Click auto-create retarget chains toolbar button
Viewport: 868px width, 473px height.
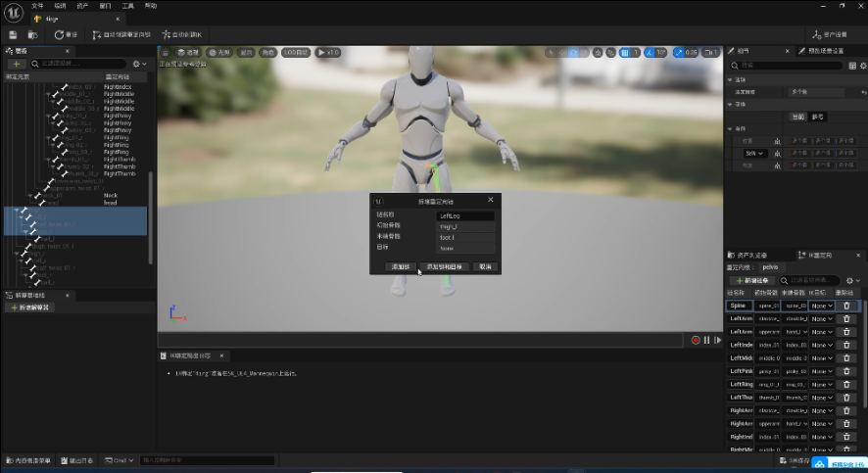[x=121, y=35]
